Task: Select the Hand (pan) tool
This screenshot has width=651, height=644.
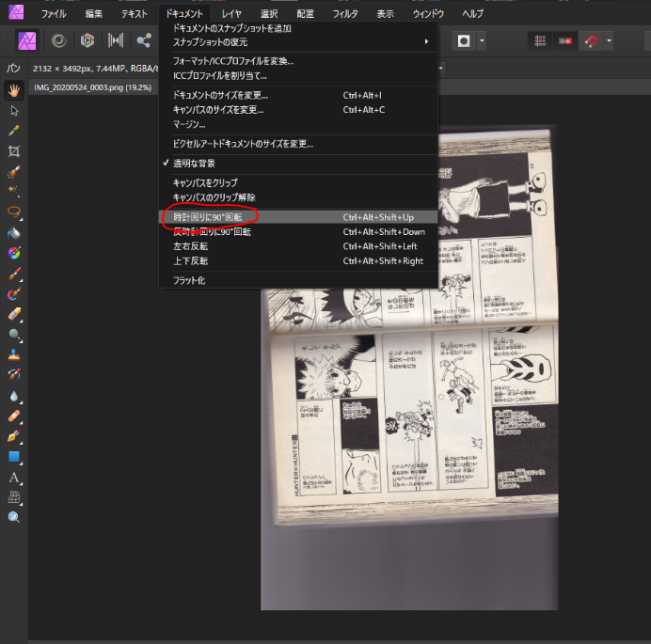Action: [x=14, y=90]
